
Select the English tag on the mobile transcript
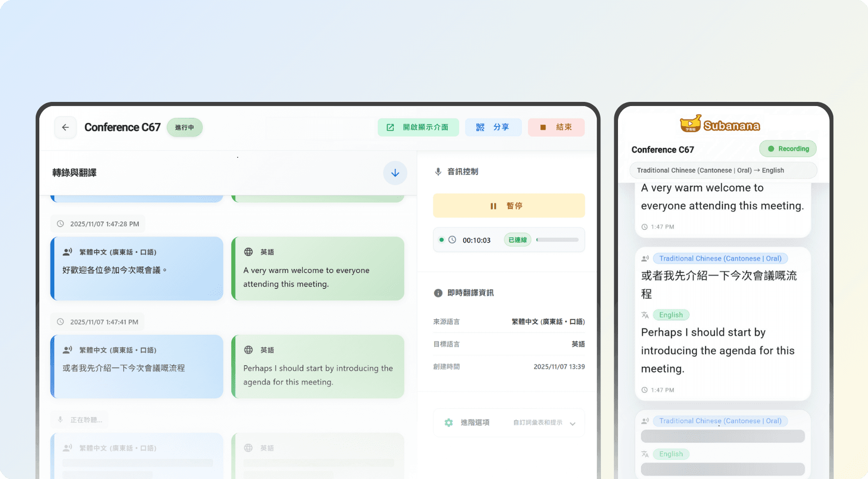click(x=670, y=315)
